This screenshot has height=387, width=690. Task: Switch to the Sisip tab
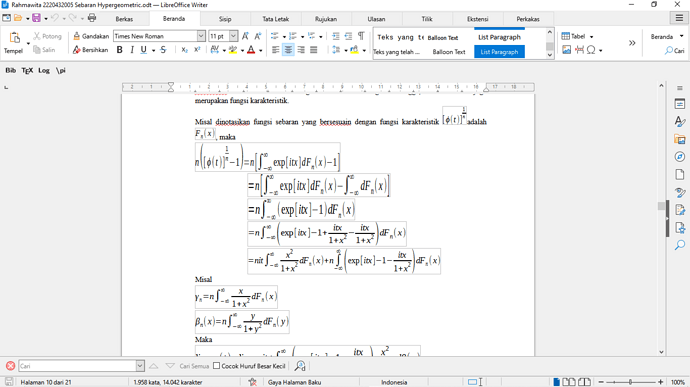click(x=225, y=19)
